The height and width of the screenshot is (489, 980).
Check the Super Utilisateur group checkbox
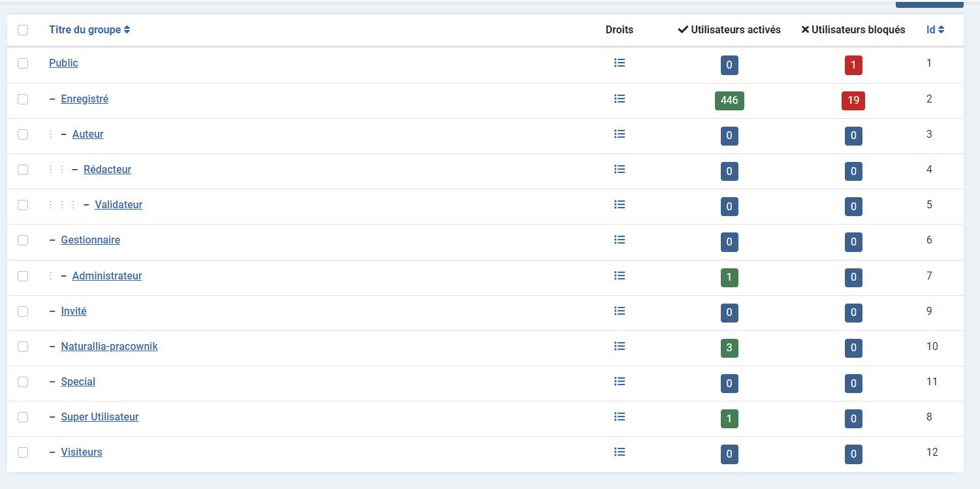[23, 417]
